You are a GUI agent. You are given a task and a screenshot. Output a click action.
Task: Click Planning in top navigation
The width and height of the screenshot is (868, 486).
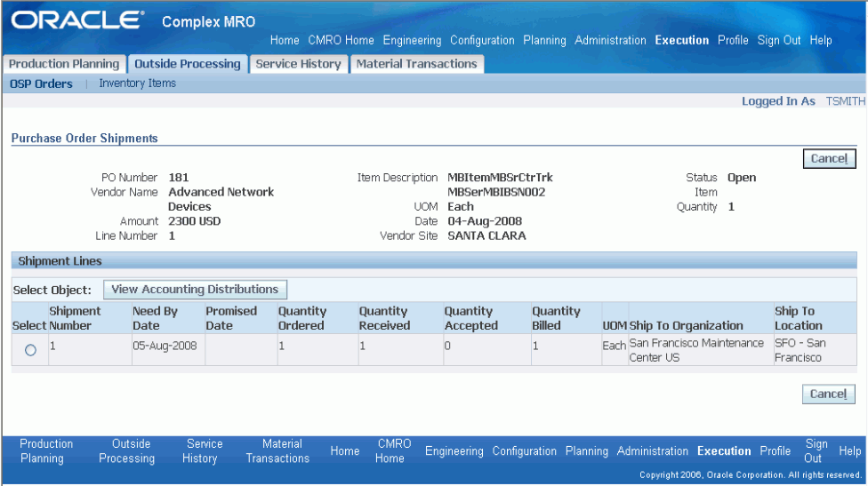(544, 40)
